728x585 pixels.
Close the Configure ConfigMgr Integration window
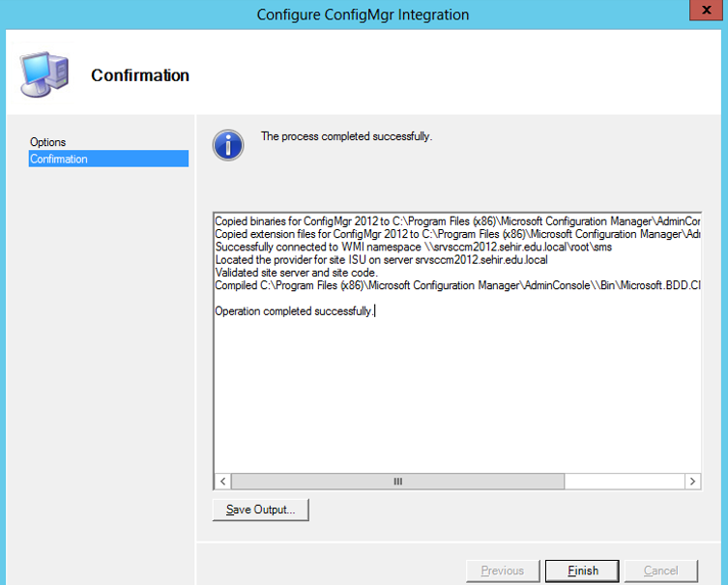tap(706, 10)
